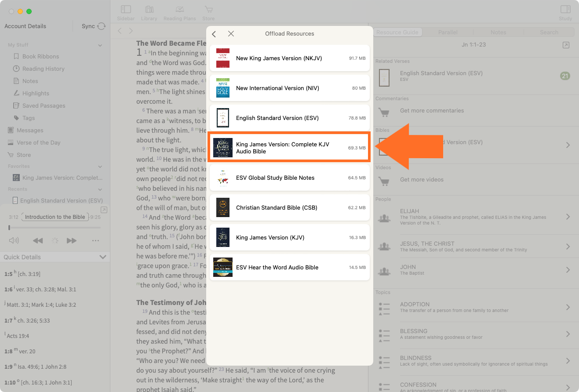The width and height of the screenshot is (579, 392).
Task: Go back in Offload Resources dialog
Action: 214,34
